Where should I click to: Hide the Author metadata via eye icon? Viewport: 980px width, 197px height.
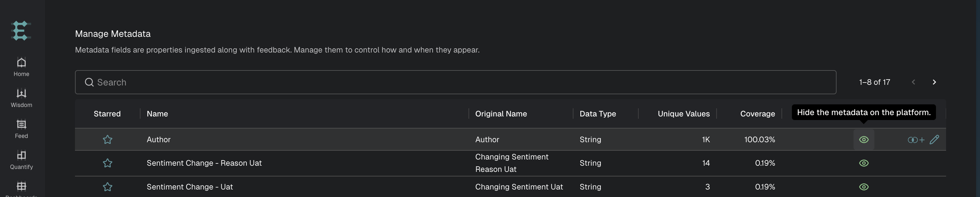click(864, 140)
